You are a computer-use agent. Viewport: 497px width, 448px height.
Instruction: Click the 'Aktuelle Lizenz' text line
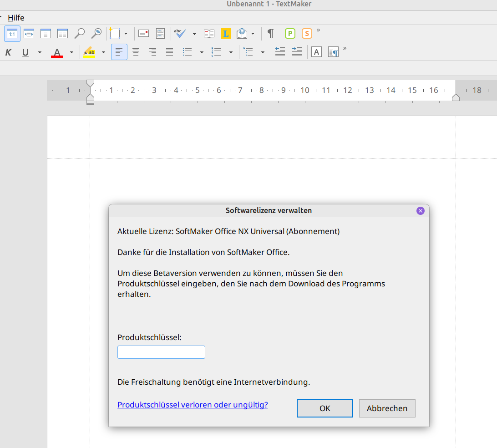228,231
